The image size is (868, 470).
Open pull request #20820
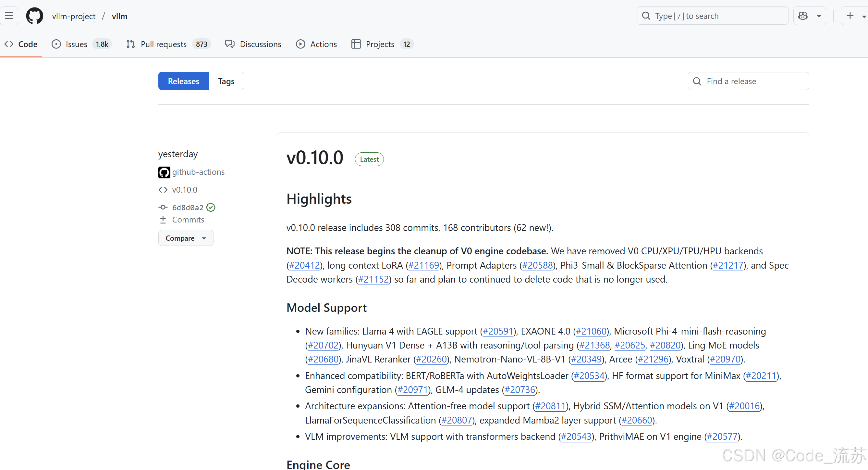pos(665,346)
